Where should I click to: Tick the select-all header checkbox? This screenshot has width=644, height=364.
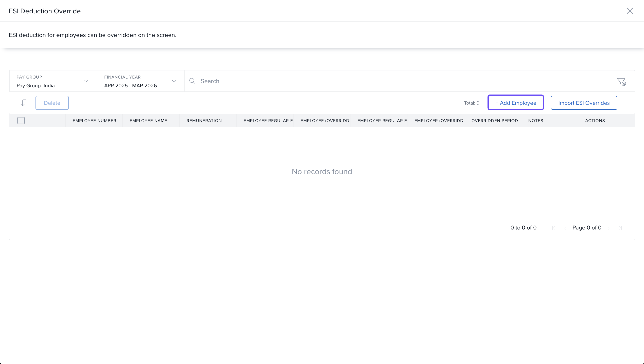(x=21, y=121)
